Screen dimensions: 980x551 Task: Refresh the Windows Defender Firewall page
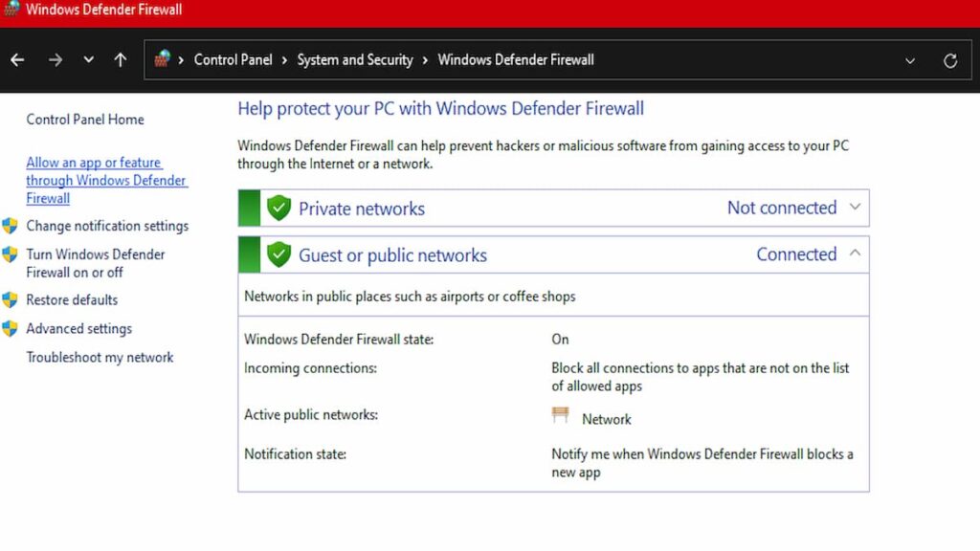(950, 60)
